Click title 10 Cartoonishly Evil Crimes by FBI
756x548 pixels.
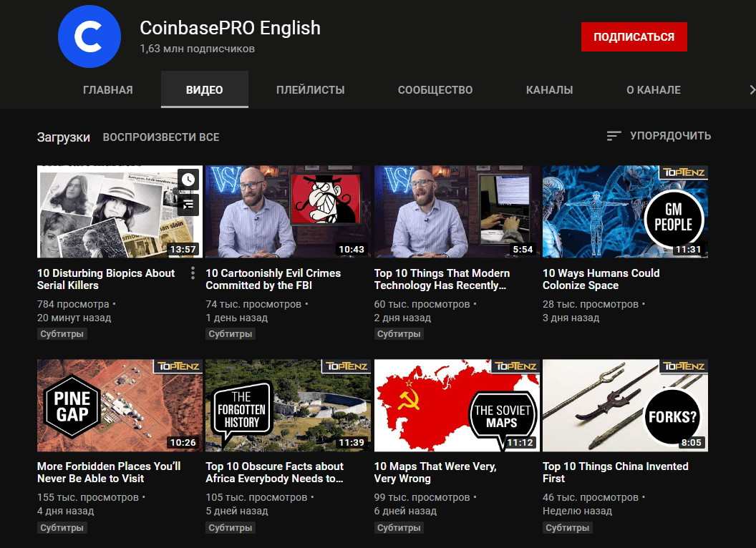click(273, 279)
